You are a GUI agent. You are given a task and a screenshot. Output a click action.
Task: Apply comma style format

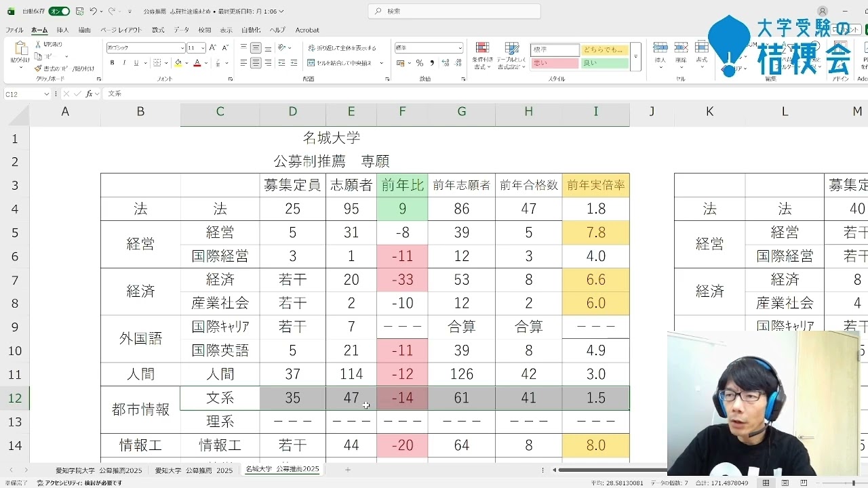[x=431, y=63]
